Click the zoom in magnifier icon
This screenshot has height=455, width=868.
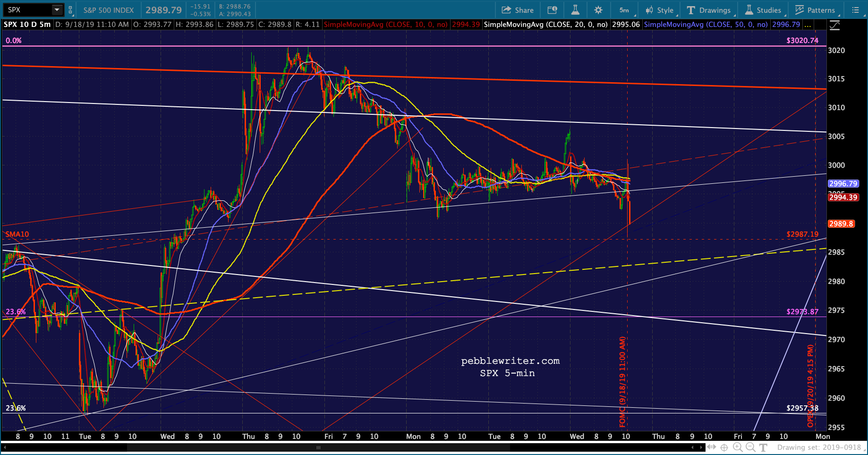point(738,447)
